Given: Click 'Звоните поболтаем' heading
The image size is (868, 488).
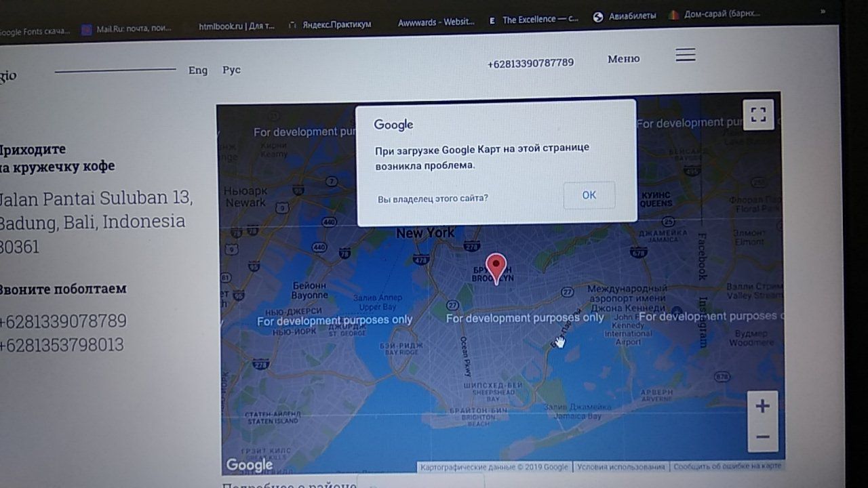Looking at the screenshot, I should [x=62, y=289].
